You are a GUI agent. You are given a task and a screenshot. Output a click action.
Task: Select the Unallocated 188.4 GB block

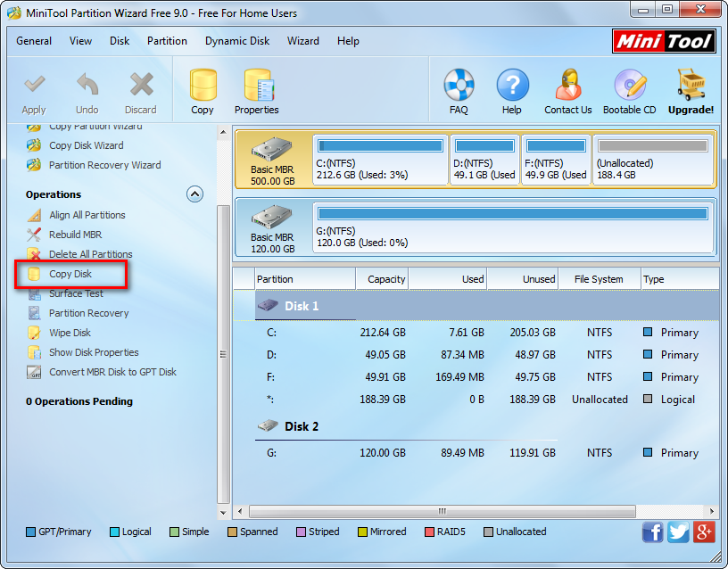click(x=652, y=161)
